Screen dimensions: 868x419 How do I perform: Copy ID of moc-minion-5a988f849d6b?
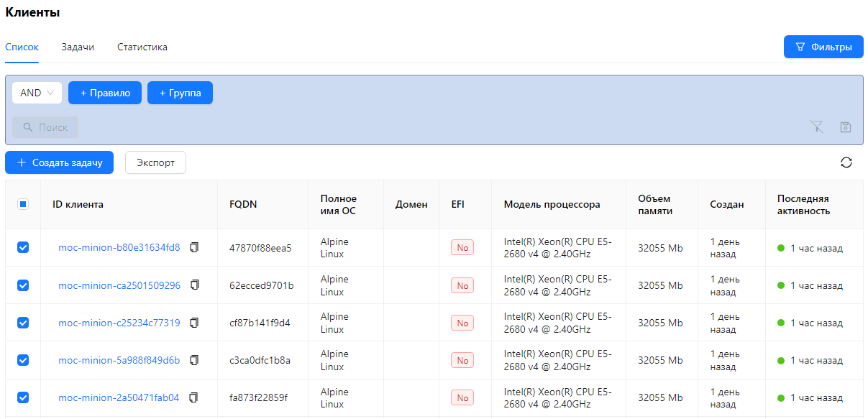pos(194,360)
